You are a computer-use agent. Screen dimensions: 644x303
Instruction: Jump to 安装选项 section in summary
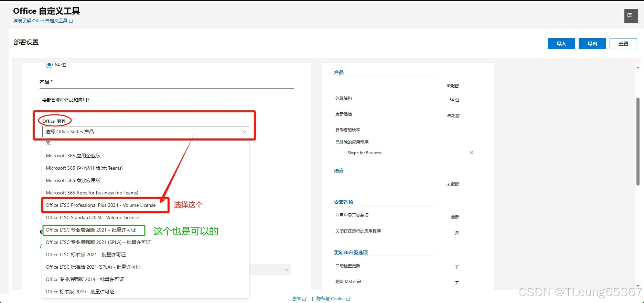tap(344, 202)
